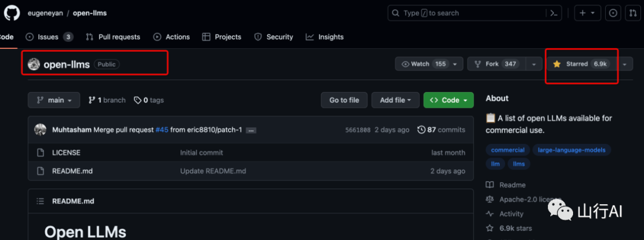Click the commercial topic tag

[x=507, y=150]
